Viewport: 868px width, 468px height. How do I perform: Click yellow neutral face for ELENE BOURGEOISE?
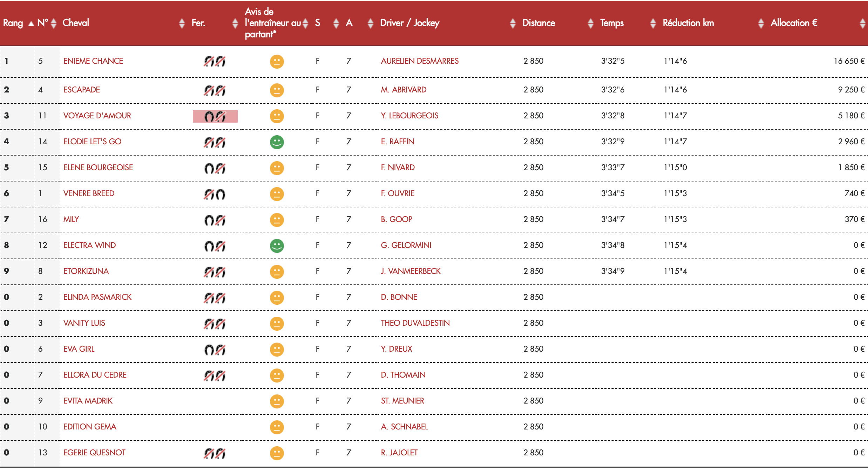tap(277, 168)
